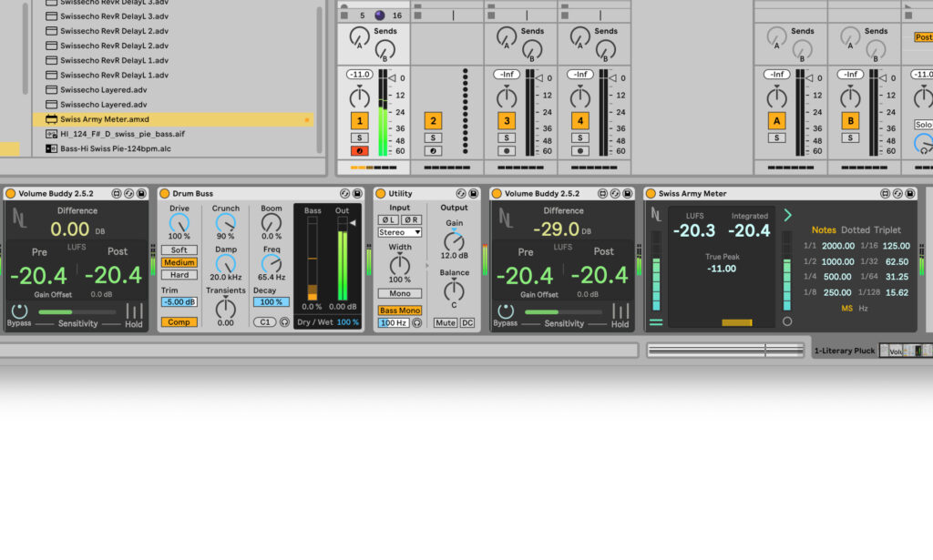The width and height of the screenshot is (933, 560).
Task: Arm track 4 for recording
Action: click(x=580, y=151)
